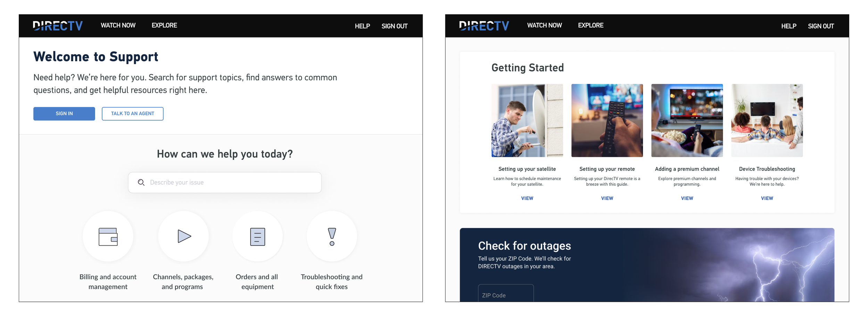Viewport: 868px width, 316px height.
Task: Focus the Describe your issue search field
Action: [x=225, y=183]
